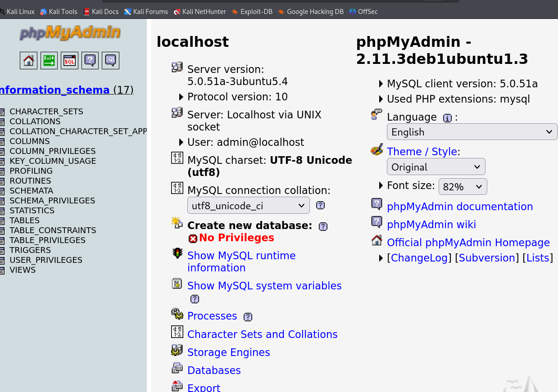Select the COLUMN_PRIVILEGES table

coord(53,151)
